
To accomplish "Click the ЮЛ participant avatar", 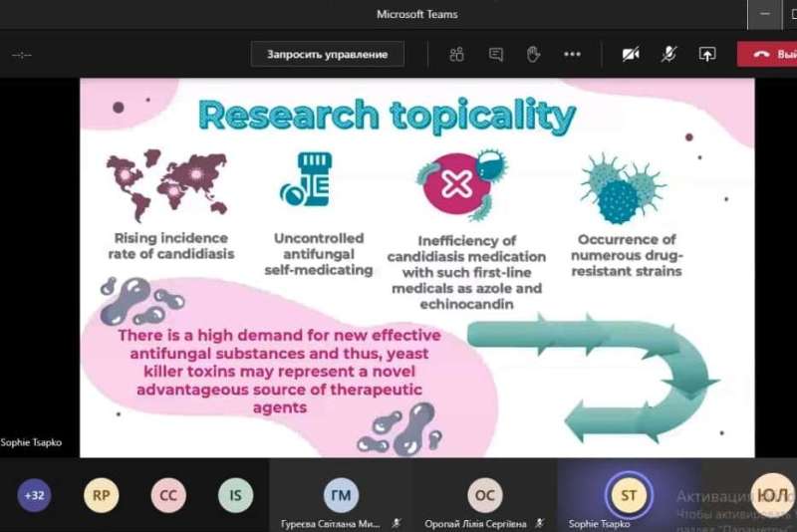I will click(x=770, y=494).
